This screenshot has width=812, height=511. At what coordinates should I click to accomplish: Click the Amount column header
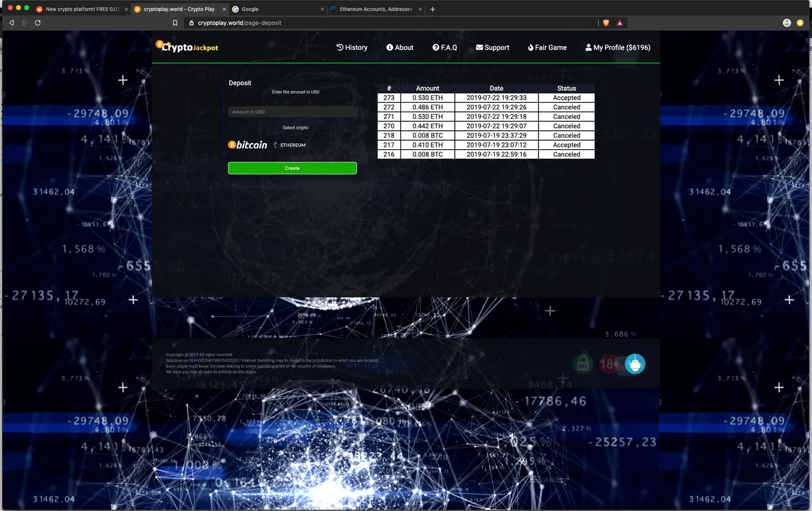point(428,88)
